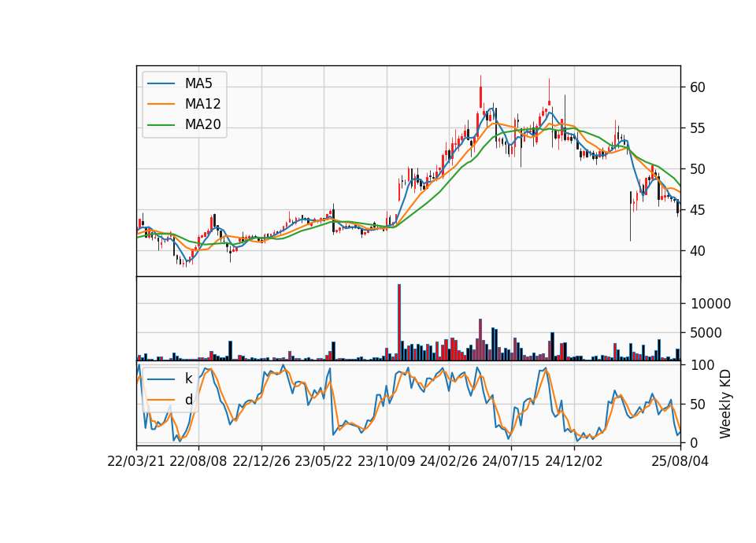Click the 22/12/26 date tick label

pos(261,461)
